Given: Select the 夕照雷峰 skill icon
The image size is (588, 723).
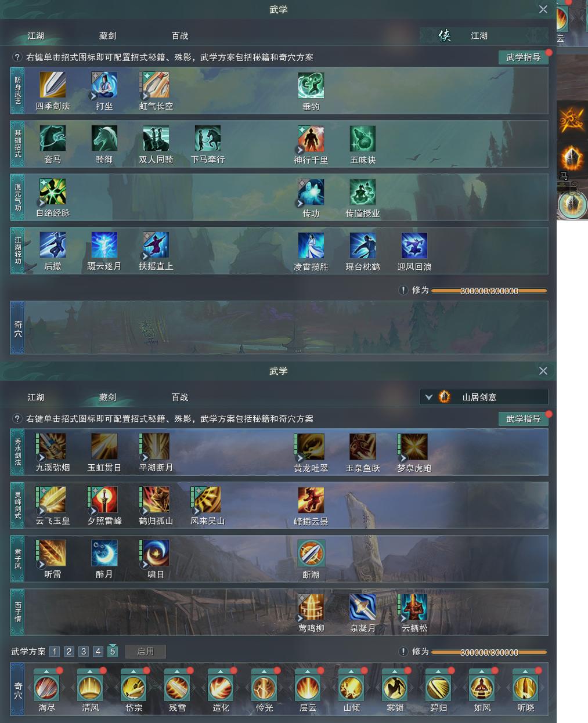Looking at the screenshot, I should 104,500.
